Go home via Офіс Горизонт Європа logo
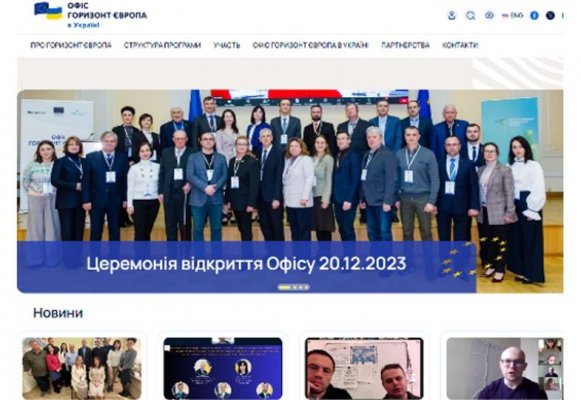Screen dimensions: 581x400 pyautogui.click(x=90, y=15)
